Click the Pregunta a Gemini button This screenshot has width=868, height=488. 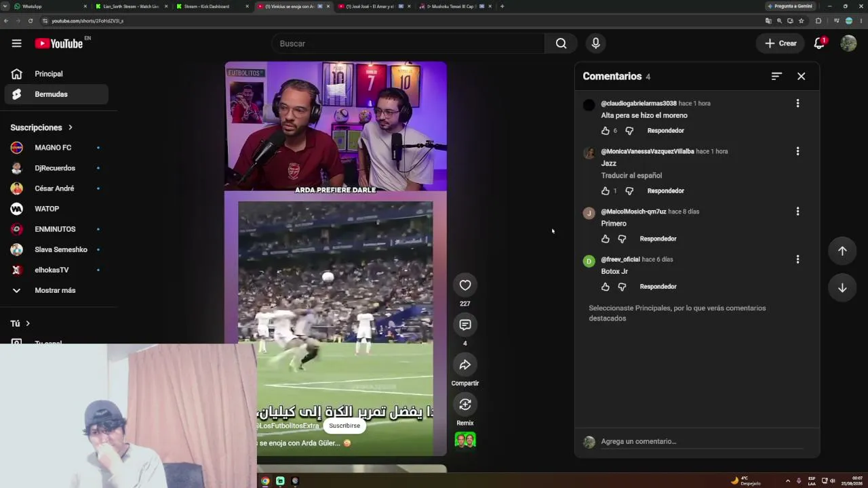(x=790, y=6)
